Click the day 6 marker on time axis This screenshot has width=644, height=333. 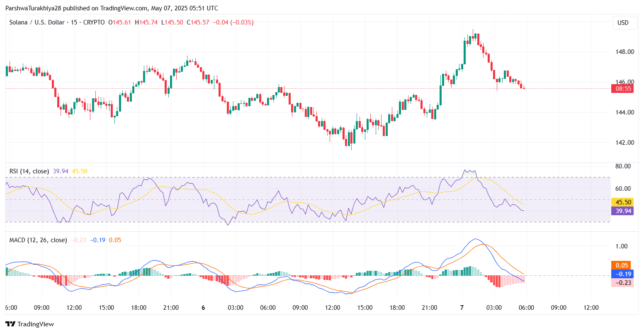coord(203,308)
